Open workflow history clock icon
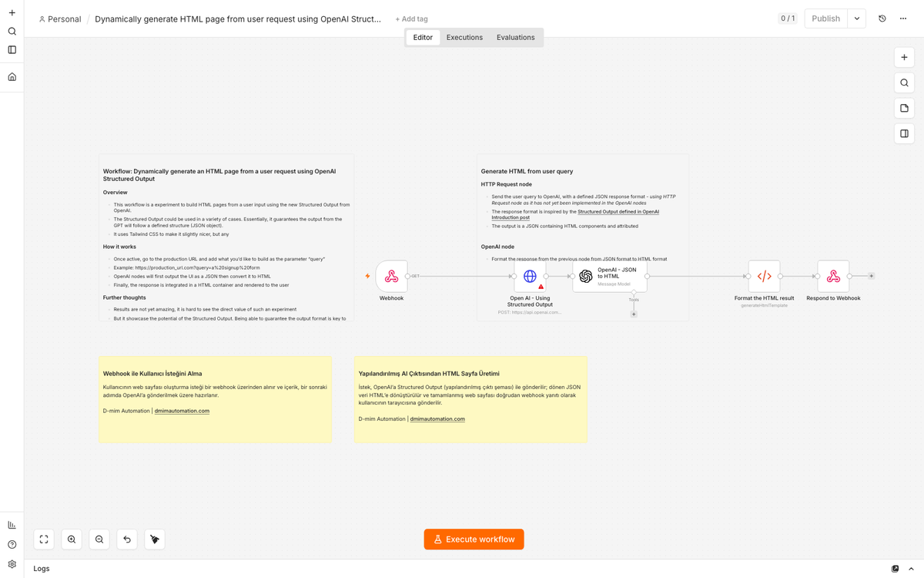 [882, 18]
